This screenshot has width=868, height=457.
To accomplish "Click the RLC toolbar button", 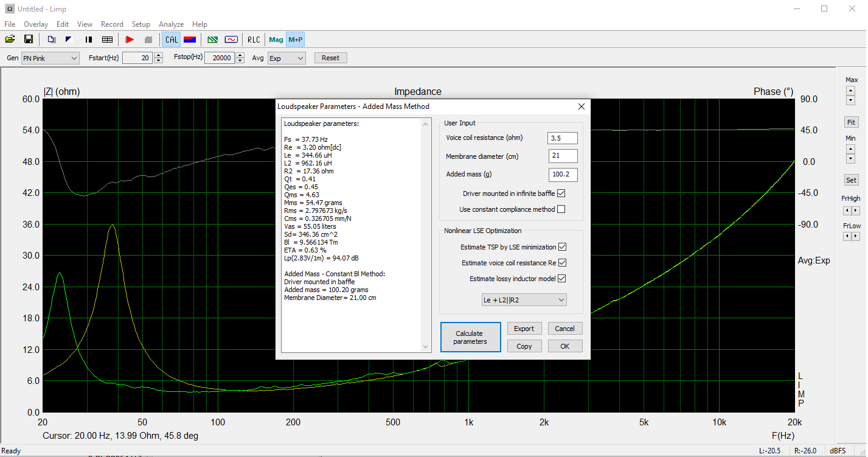I will [254, 40].
